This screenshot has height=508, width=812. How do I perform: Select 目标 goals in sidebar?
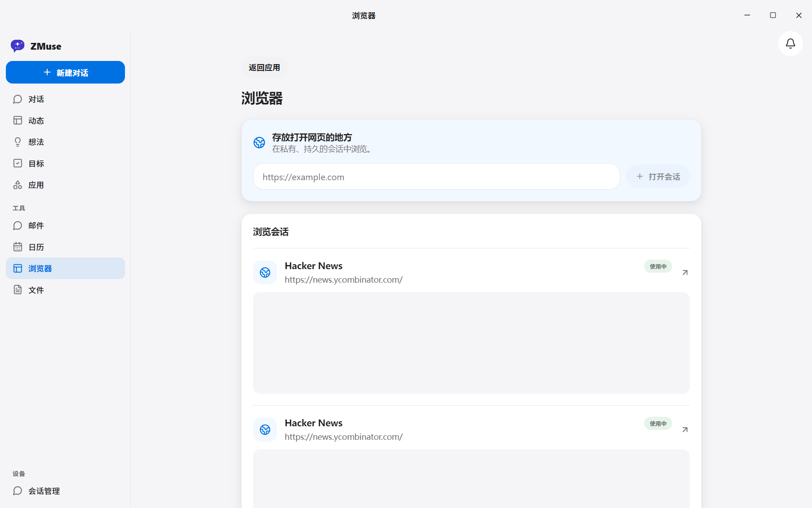click(x=65, y=163)
